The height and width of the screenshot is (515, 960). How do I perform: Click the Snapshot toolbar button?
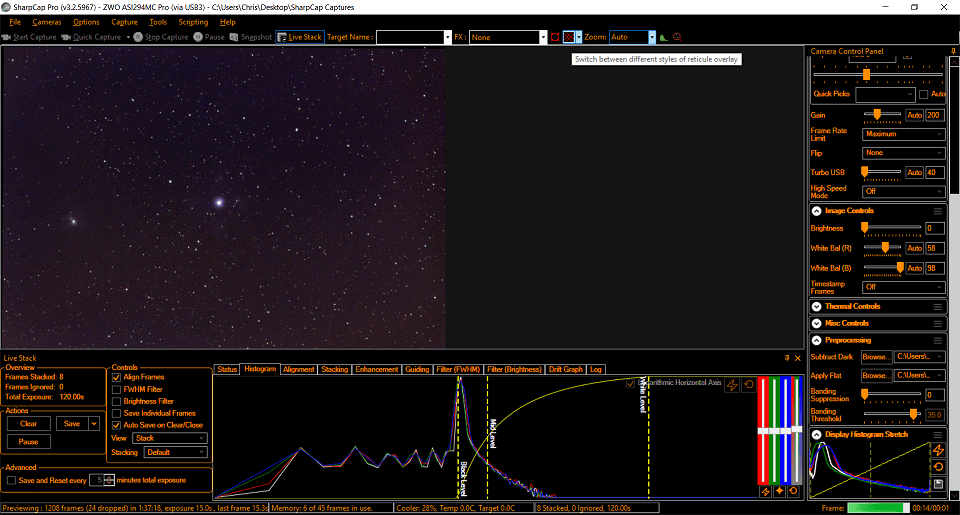coord(250,37)
